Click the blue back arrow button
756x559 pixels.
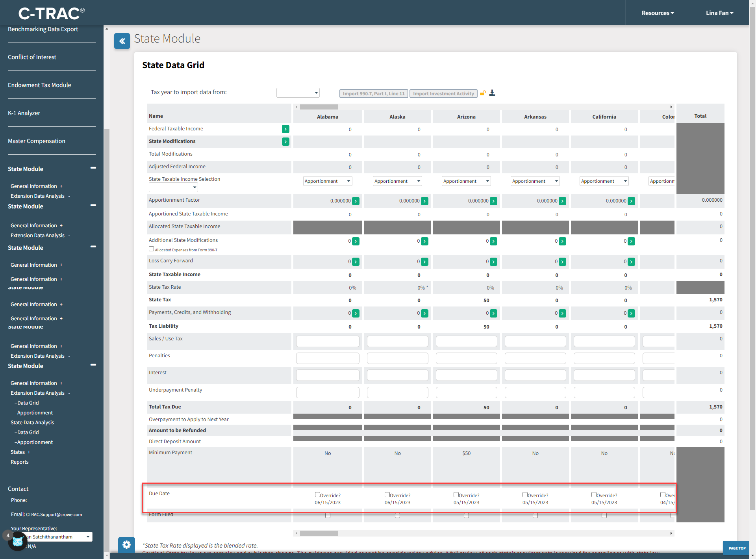click(122, 41)
